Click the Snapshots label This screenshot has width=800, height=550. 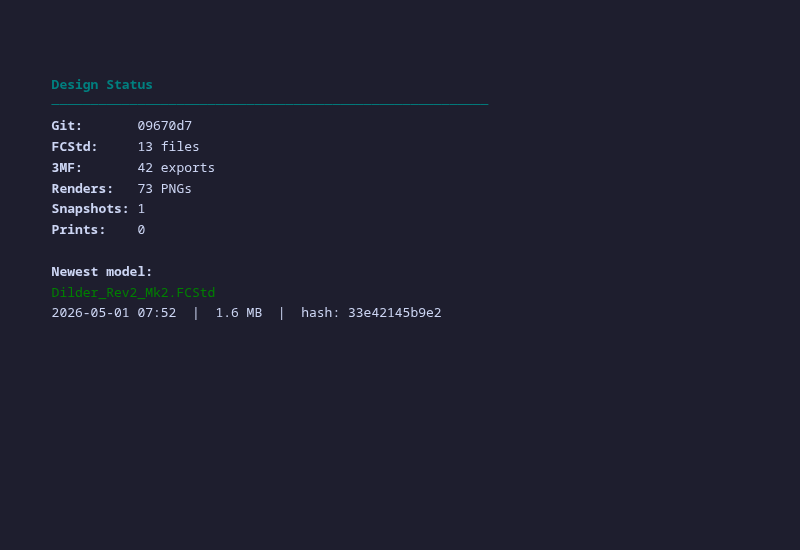click(x=90, y=209)
